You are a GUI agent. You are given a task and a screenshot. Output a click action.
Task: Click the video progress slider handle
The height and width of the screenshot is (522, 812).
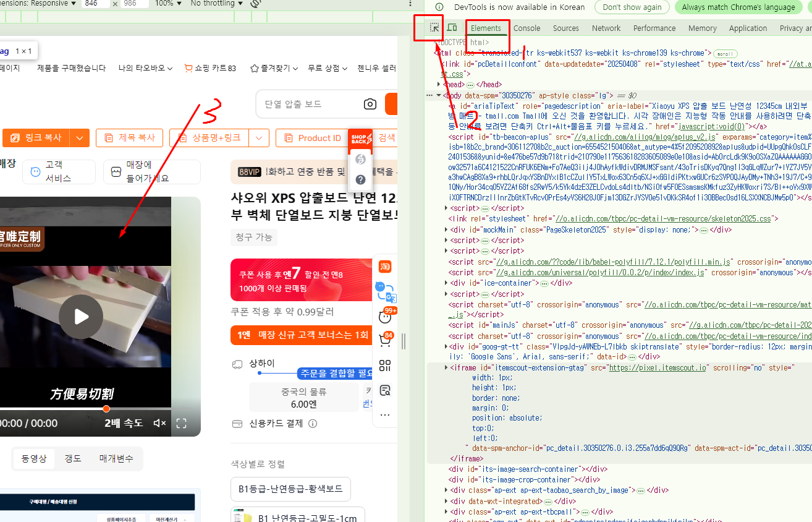tap(106, 409)
